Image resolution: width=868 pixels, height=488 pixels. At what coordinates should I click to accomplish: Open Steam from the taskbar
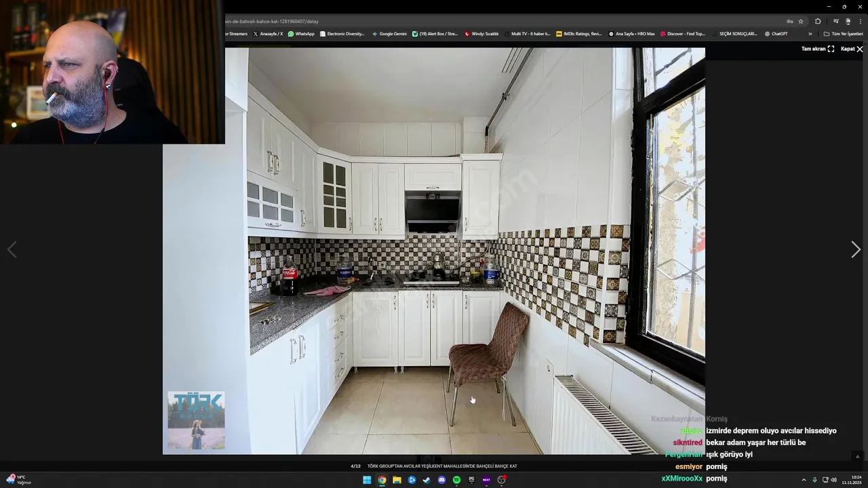coord(427,480)
